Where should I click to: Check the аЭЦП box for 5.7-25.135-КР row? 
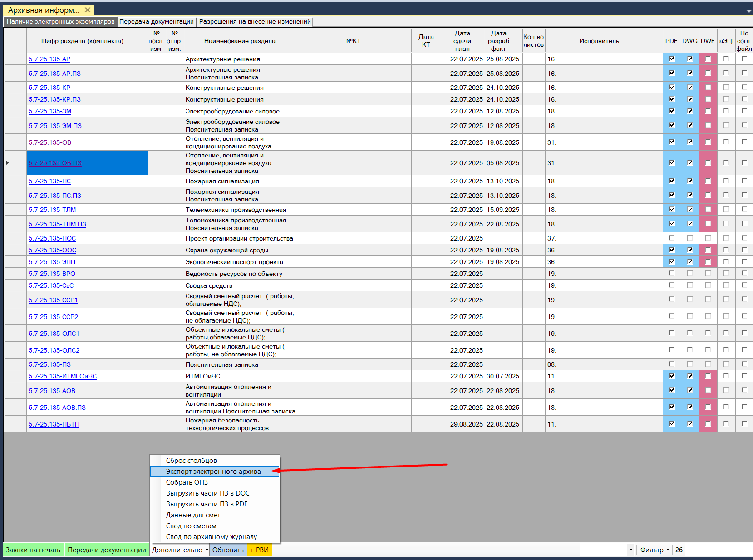[x=726, y=87]
